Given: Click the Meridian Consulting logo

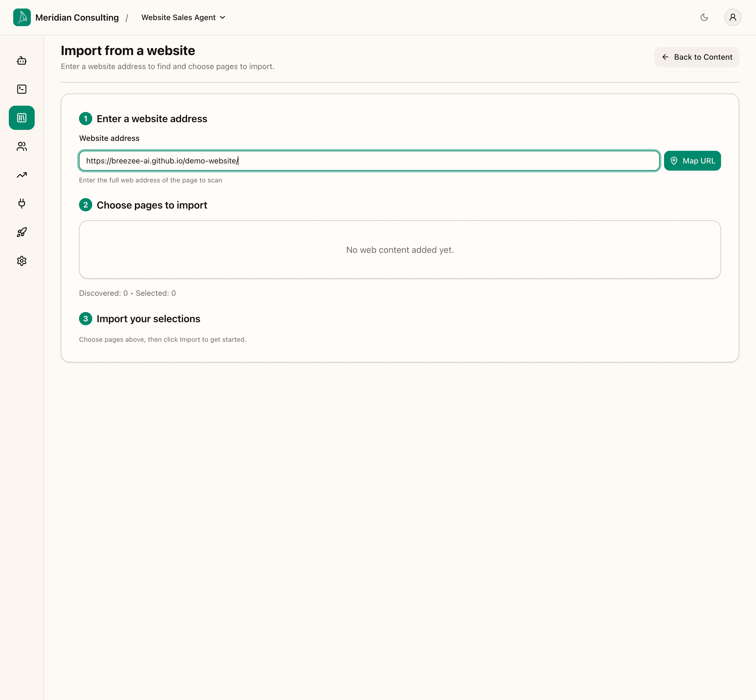Looking at the screenshot, I should pyautogui.click(x=22, y=17).
